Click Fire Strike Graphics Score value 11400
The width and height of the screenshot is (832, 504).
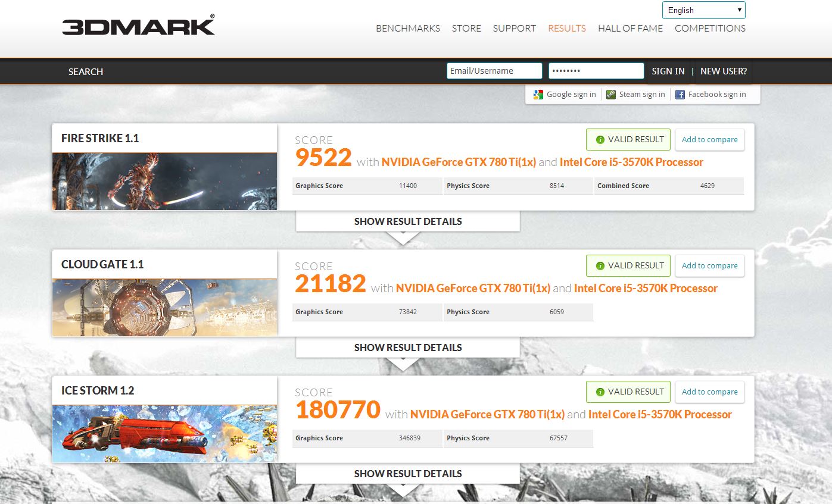[408, 186]
